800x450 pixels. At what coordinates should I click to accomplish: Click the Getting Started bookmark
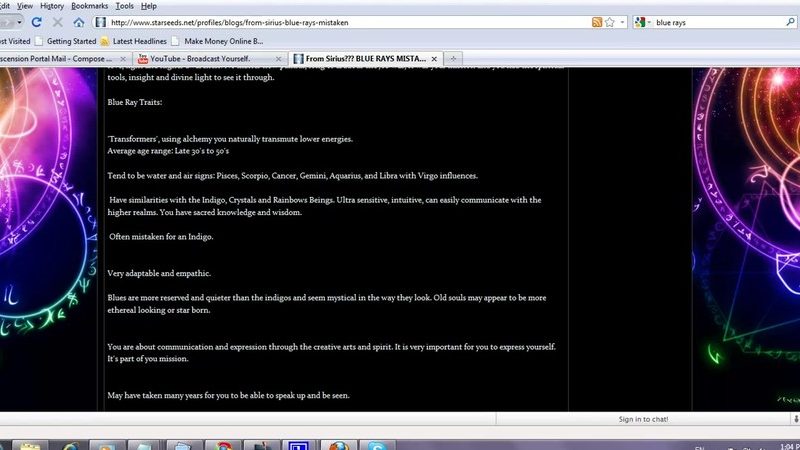coord(65,41)
